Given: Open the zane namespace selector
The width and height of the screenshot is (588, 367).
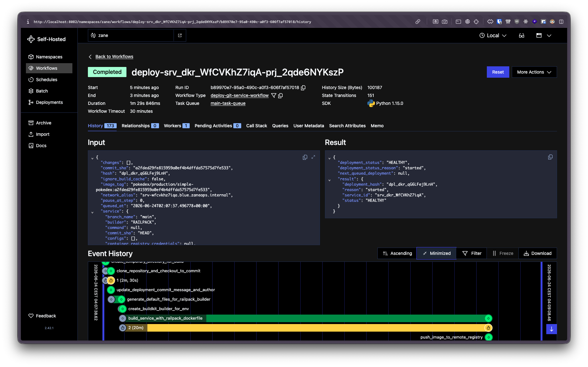Looking at the screenshot, I should [x=131, y=35].
